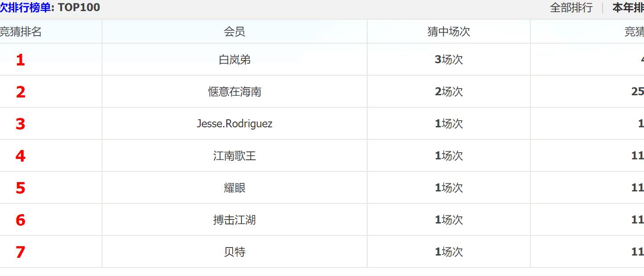The image size is (644, 276).
Task: Click the 1场次 cell in 贝特's row
Action: pos(449,252)
